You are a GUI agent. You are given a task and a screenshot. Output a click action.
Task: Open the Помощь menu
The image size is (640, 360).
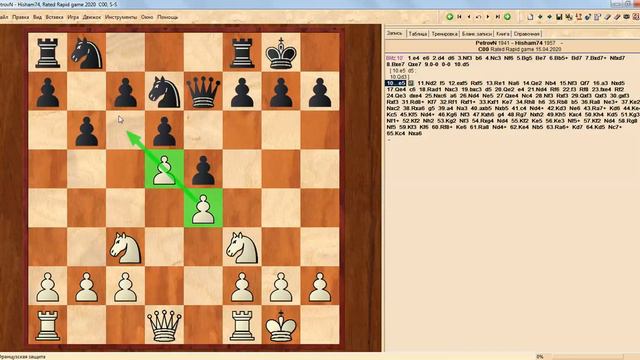coord(167,17)
